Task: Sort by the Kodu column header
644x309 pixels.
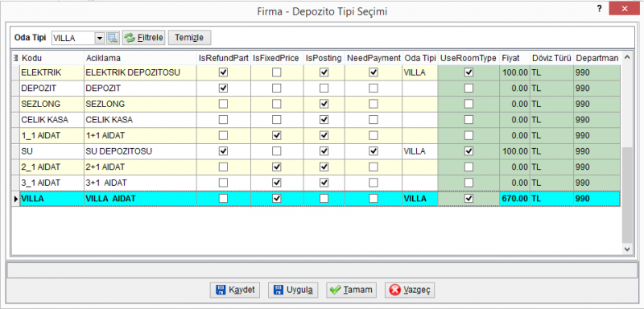Action: [x=52, y=58]
